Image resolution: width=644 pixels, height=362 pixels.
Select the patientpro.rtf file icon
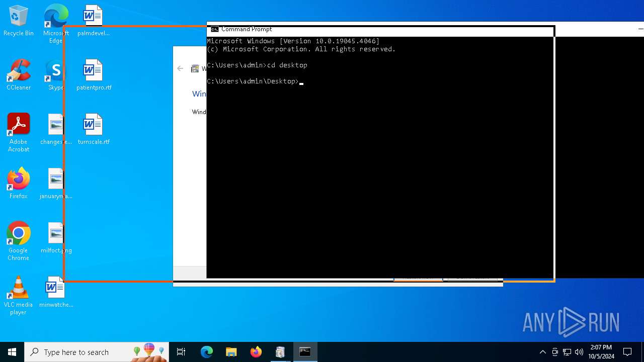point(94,75)
